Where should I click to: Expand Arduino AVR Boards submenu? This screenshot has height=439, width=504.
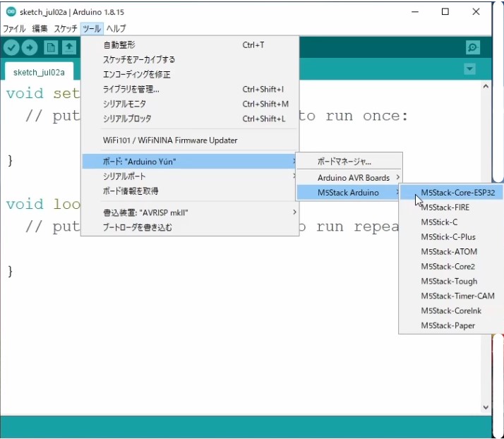click(x=349, y=178)
